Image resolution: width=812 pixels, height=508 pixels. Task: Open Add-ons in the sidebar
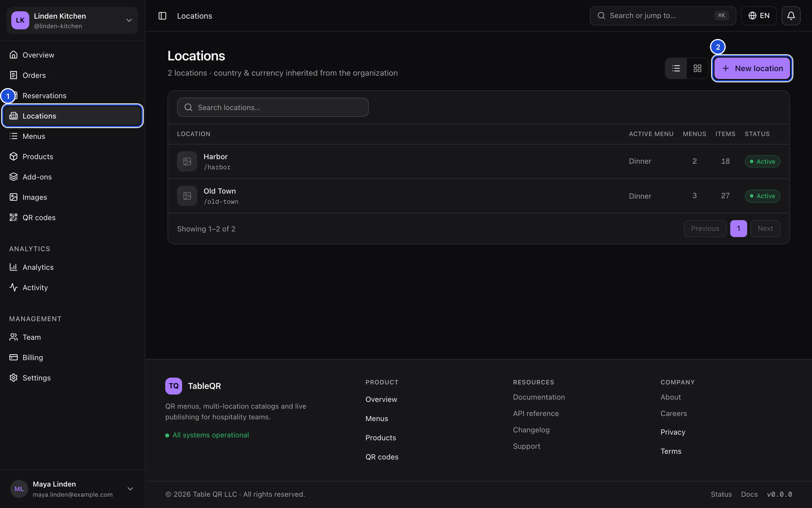pos(72,177)
